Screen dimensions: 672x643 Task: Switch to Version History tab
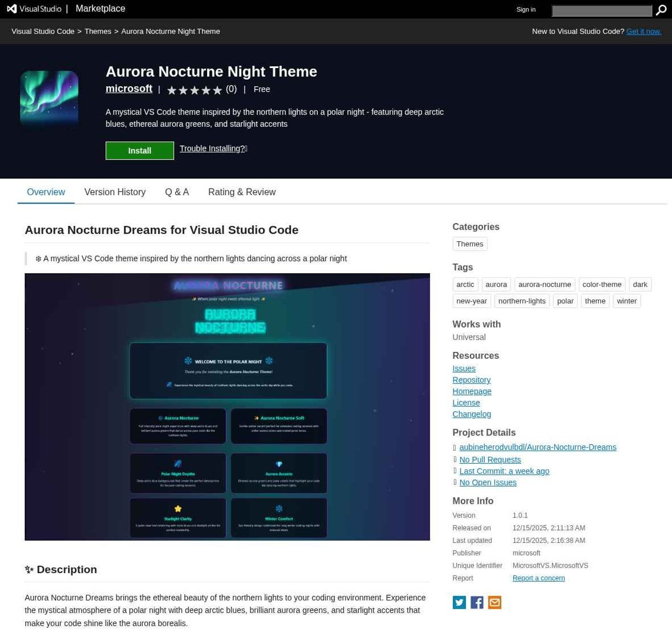(115, 192)
